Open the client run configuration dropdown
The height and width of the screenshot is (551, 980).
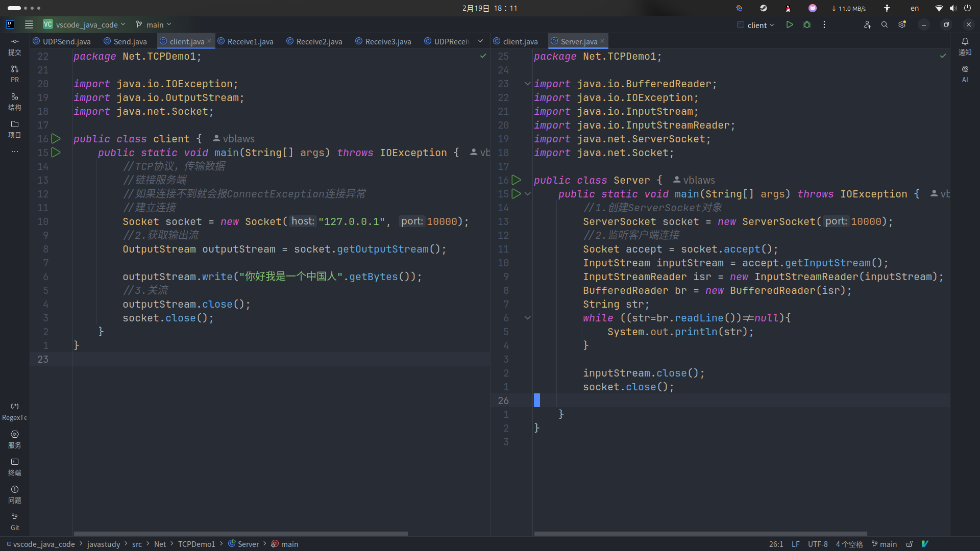(756, 25)
